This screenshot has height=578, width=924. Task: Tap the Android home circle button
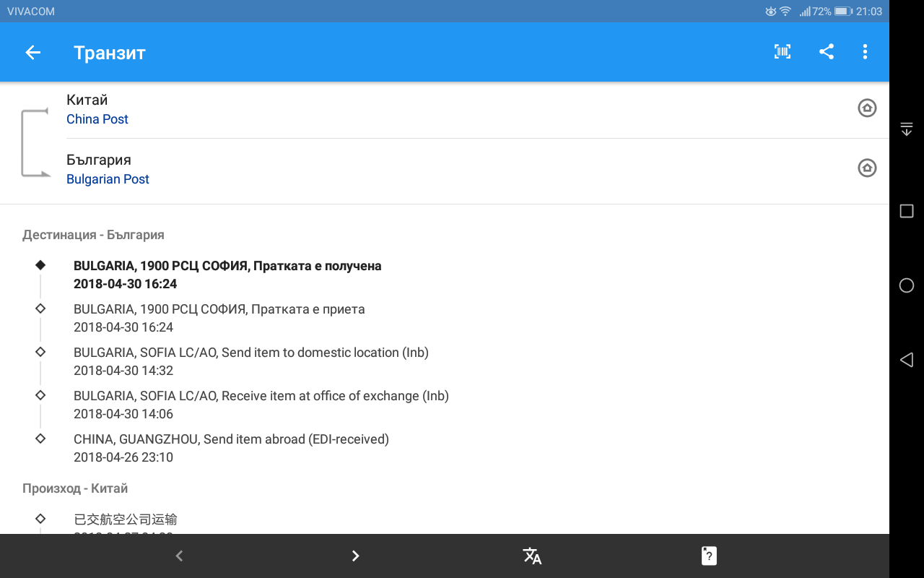tap(907, 285)
